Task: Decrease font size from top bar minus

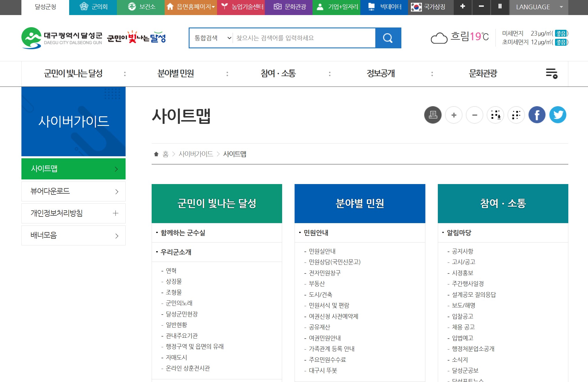Action: click(481, 7)
